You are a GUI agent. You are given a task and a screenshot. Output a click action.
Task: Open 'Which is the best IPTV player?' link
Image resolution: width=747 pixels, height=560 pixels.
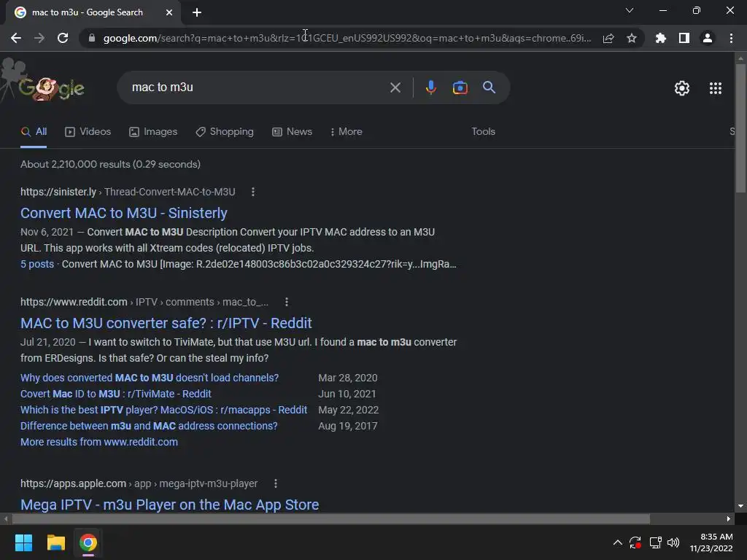coord(164,410)
